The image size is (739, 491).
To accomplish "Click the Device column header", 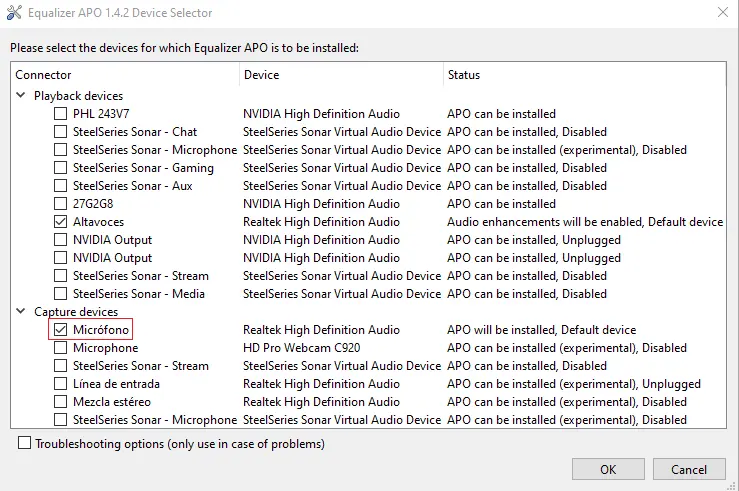I will tap(342, 75).
